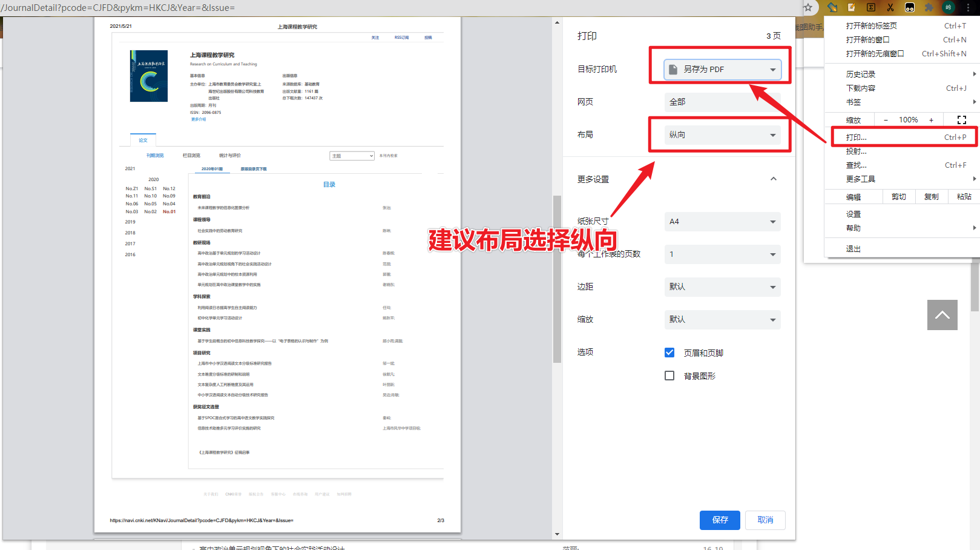Open the scale 默认 dropdown
The height and width of the screenshot is (550, 980).
click(x=722, y=320)
